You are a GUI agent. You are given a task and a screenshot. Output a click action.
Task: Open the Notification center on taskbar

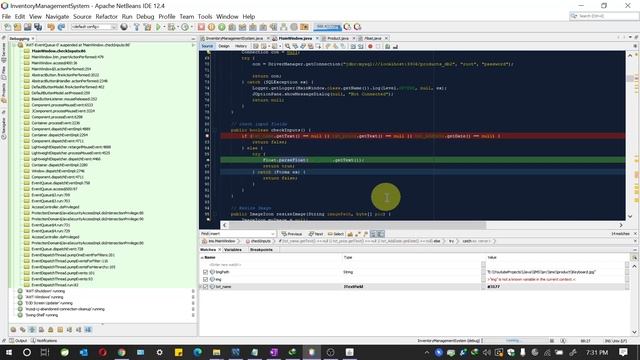tap(623, 352)
